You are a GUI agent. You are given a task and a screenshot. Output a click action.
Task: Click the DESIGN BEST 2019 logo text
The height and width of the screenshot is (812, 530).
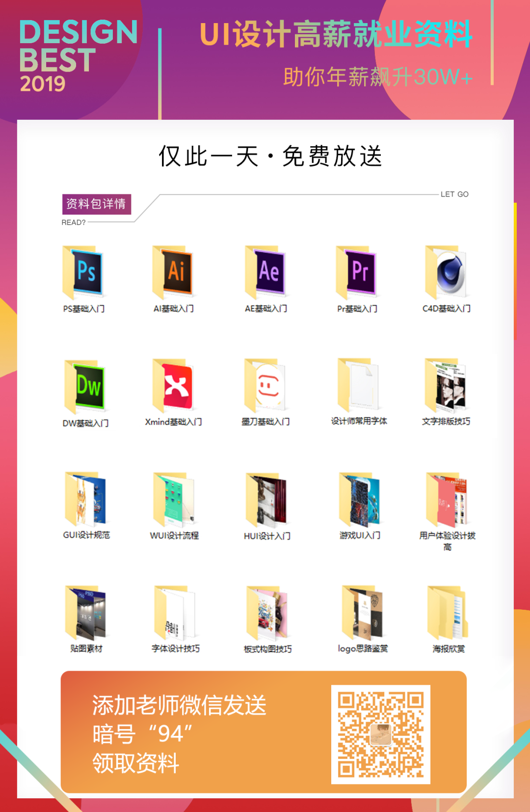[x=79, y=56]
